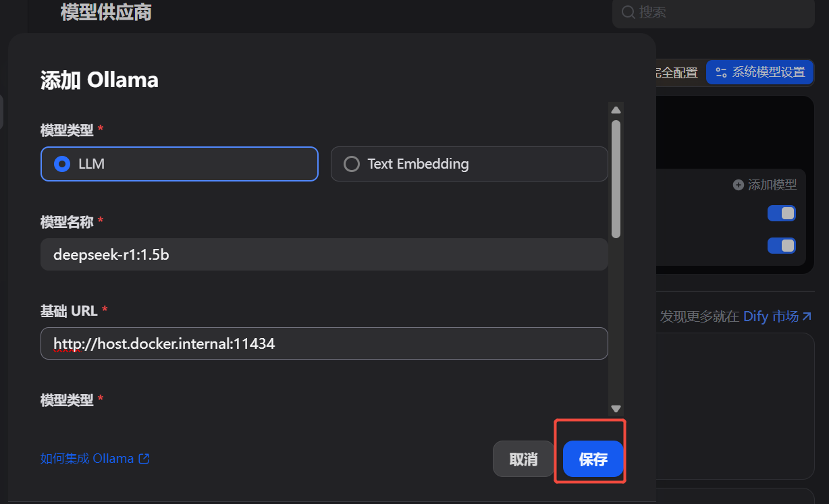829x504 pixels.
Task: Open the Dify 市场 link
Action: 770,316
